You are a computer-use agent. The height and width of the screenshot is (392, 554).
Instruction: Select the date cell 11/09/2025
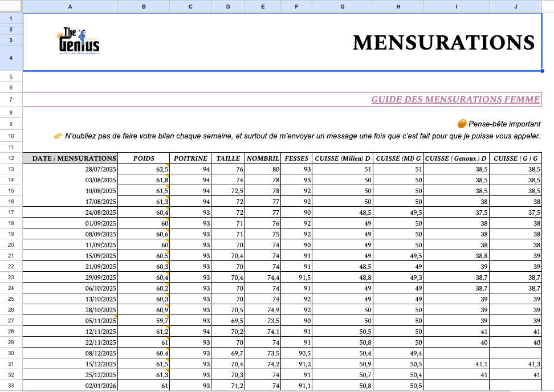tap(70, 245)
